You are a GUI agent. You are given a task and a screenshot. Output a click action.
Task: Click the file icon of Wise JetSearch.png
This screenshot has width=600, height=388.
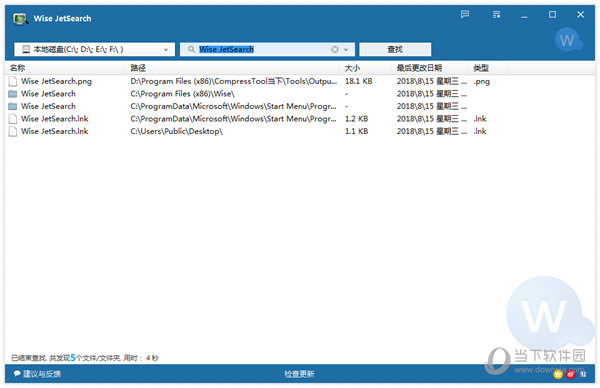[13, 81]
